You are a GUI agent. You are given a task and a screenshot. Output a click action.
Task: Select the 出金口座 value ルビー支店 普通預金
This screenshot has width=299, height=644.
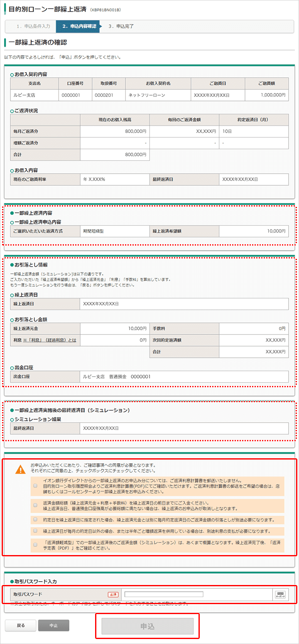point(184,376)
